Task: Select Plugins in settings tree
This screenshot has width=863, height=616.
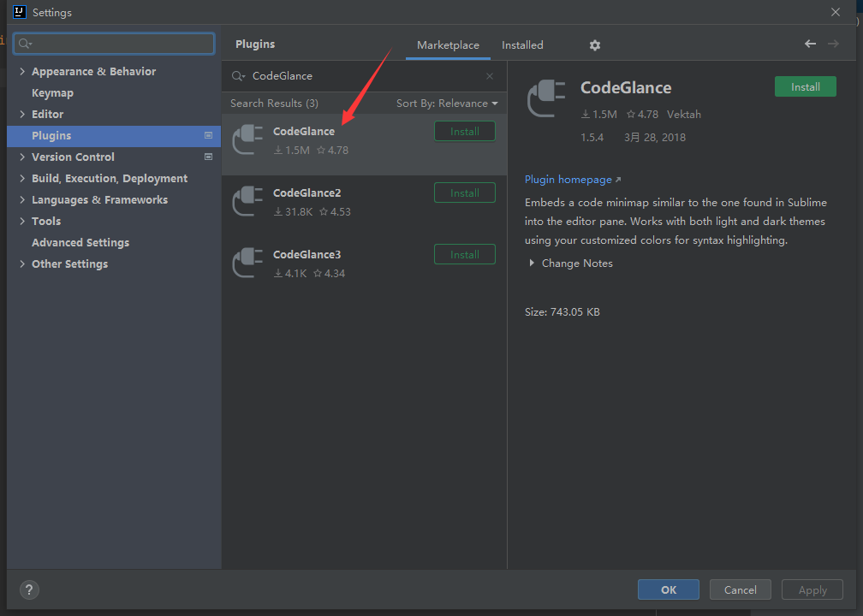Action: (x=113, y=135)
